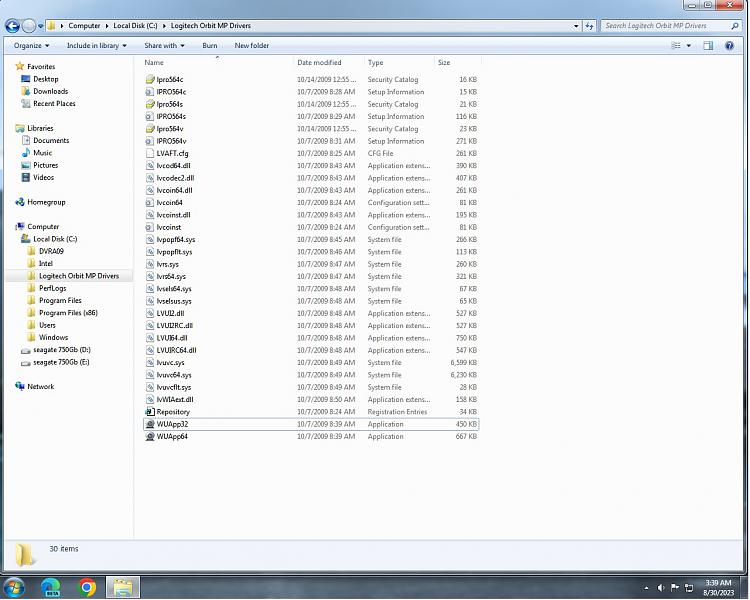This screenshot has width=750, height=600.
Task: Click the lvrs.sys file icon
Action: tap(150, 264)
